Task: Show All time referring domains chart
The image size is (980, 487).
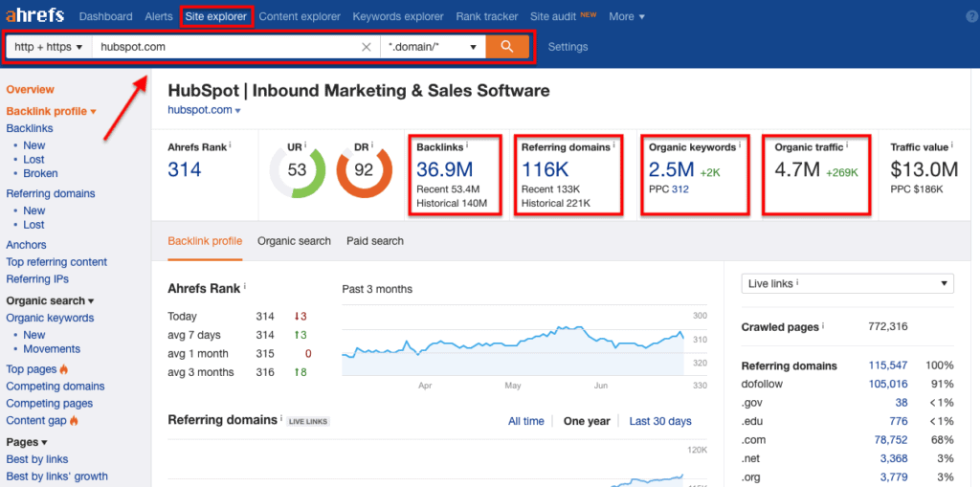Action: point(526,421)
